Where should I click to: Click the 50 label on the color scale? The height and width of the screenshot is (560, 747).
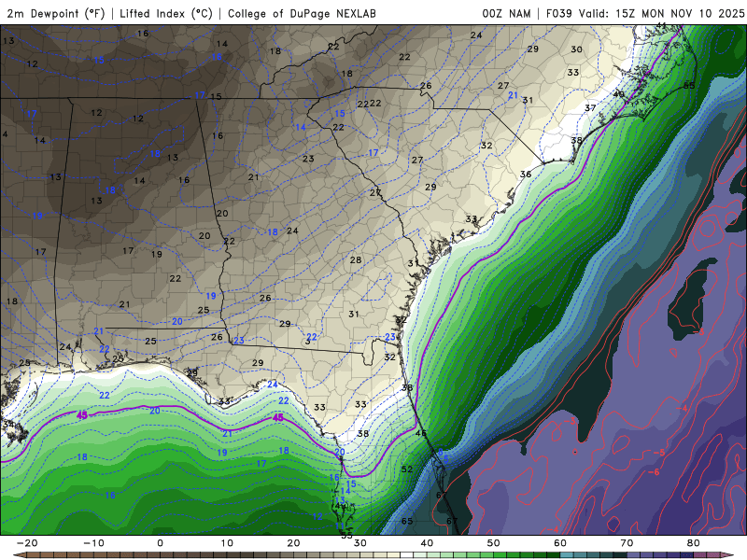click(x=494, y=543)
